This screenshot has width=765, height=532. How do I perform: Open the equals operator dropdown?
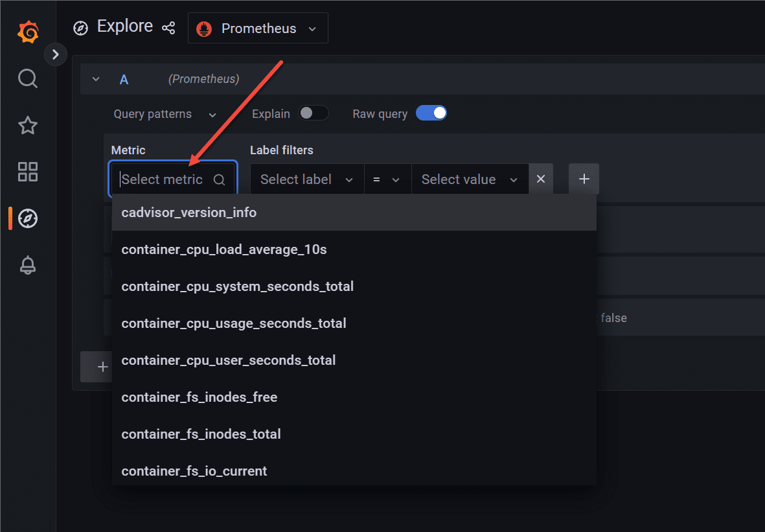click(x=387, y=179)
